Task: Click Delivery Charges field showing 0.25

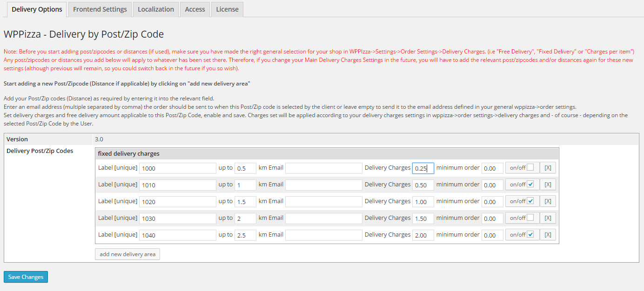Action: tap(423, 168)
